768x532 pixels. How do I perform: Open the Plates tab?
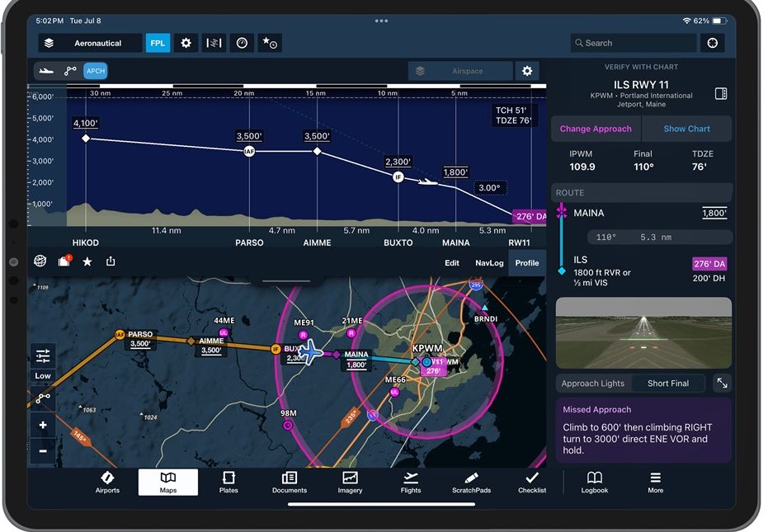pos(229,483)
